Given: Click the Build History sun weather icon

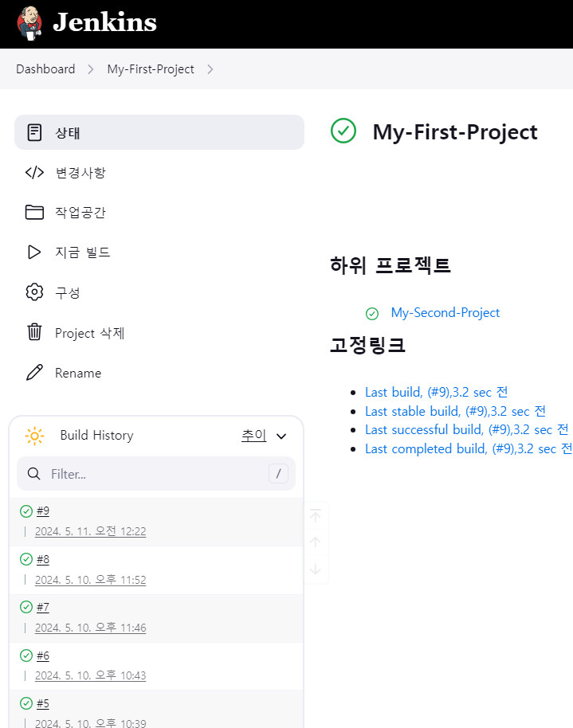Looking at the screenshot, I should tap(34, 436).
